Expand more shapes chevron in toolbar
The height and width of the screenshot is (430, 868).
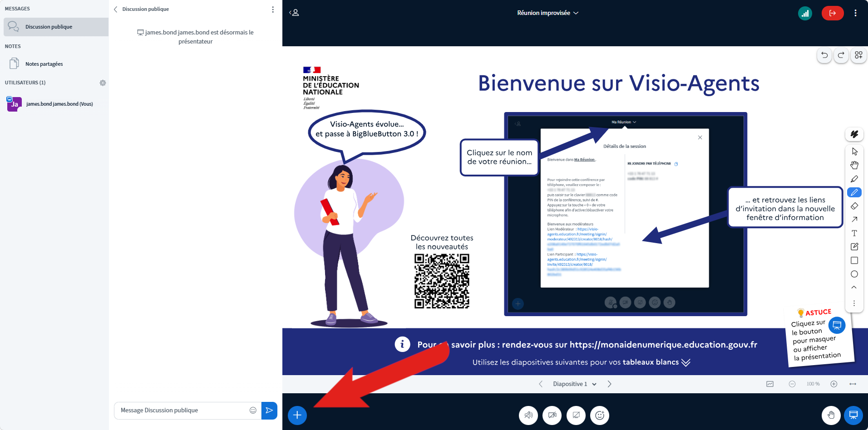click(854, 287)
